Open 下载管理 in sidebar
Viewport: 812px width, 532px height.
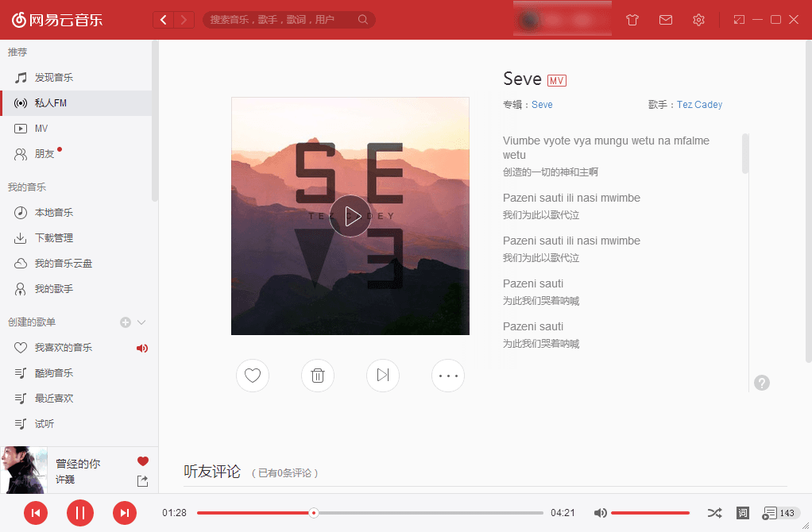pyautogui.click(x=75, y=238)
